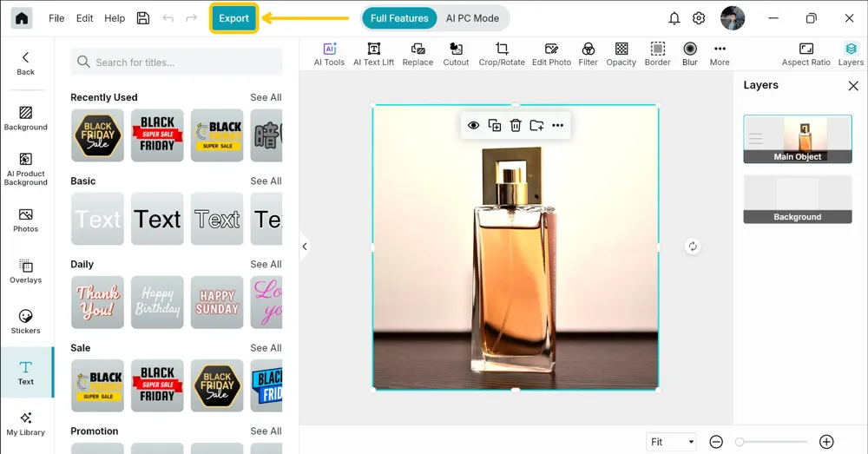Open the Filter tool
The width and height of the screenshot is (868, 454).
pyautogui.click(x=588, y=55)
